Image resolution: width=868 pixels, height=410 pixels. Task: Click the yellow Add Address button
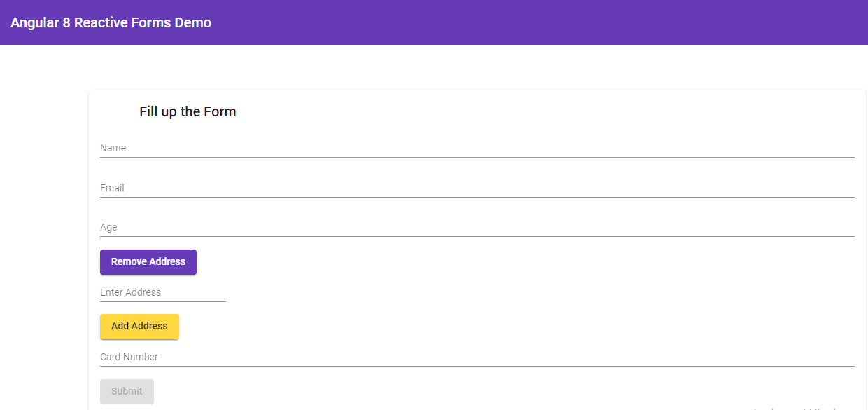[x=139, y=326]
